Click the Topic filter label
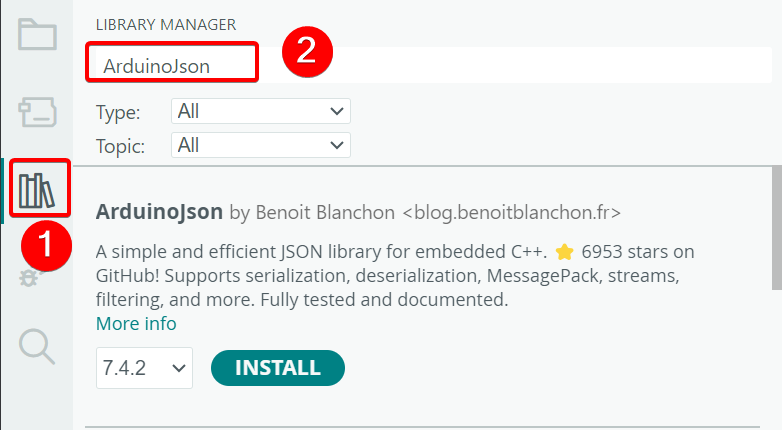The image size is (782, 430). coord(121,146)
